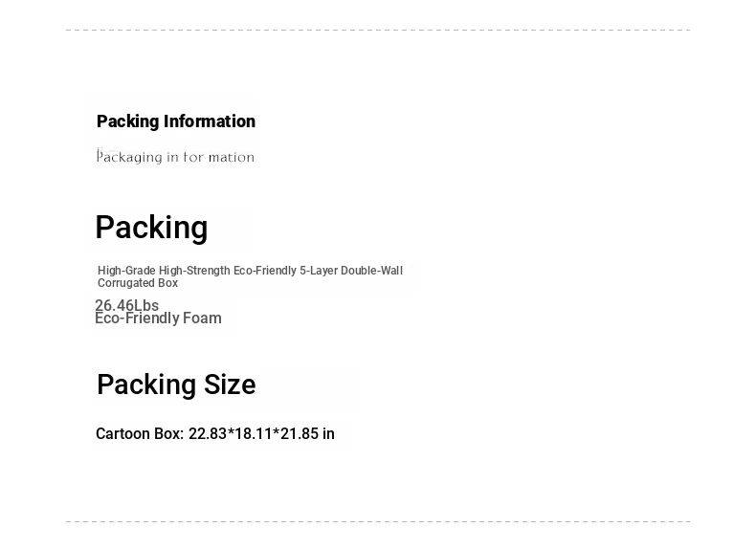Select the 26.46Lbs weight text
Image resolution: width=756 pixels, height=549 pixels.
click(127, 305)
